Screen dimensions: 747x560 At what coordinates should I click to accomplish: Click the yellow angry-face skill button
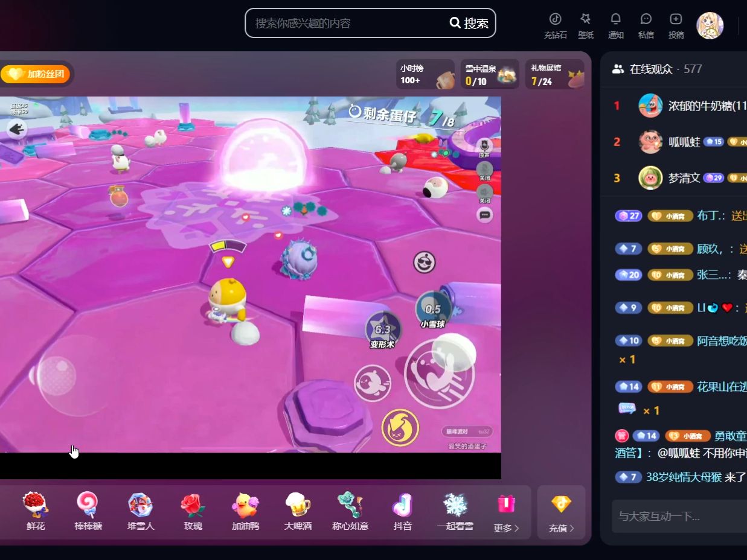point(400,428)
